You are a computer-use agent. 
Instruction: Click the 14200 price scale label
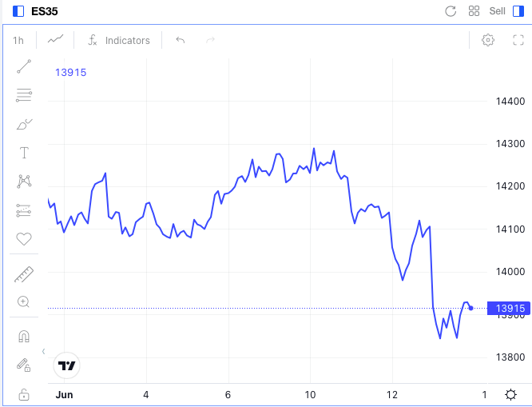(x=510, y=186)
